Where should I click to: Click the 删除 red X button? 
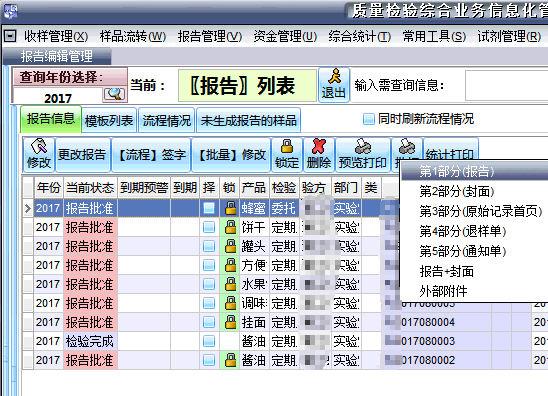[x=319, y=154]
